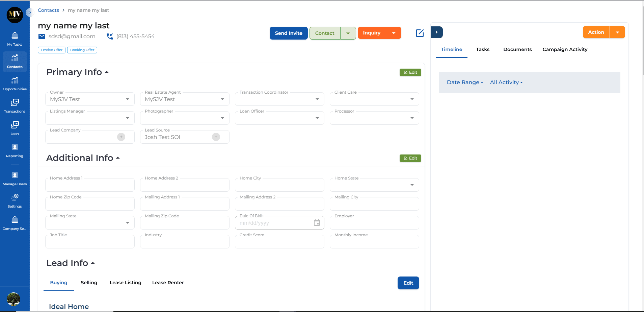The height and width of the screenshot is (312, 644).
Task: Switch to the Campaign Activity tab
Action: (565, 49)
